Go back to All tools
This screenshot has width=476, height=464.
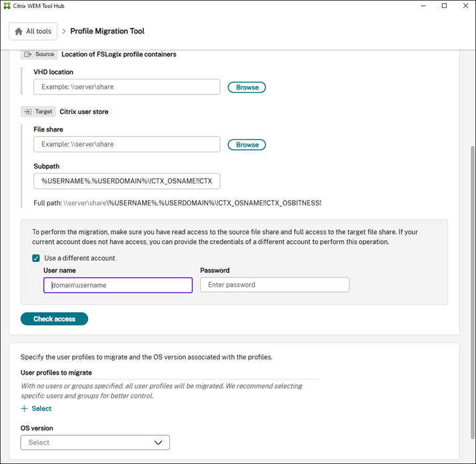pyautogui.click(x=33, y=31)
